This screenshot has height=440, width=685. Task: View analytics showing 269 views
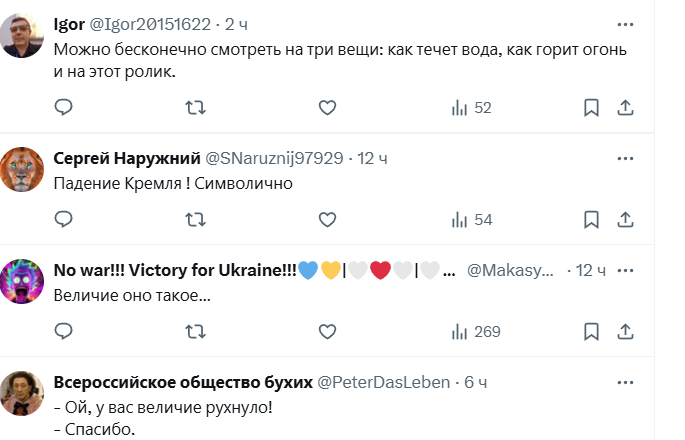coord(475,331)
